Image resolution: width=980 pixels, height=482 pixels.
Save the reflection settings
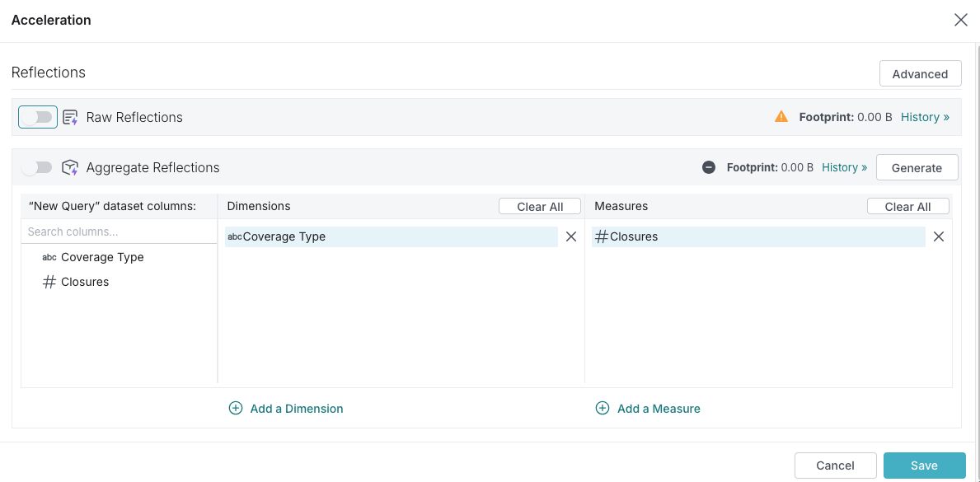(x=924, y=466)
